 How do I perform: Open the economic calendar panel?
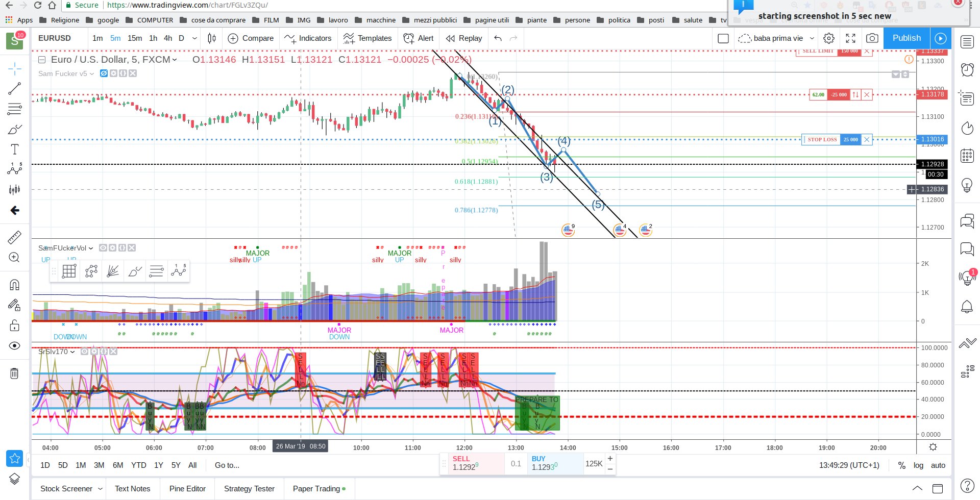coord(967,156)
